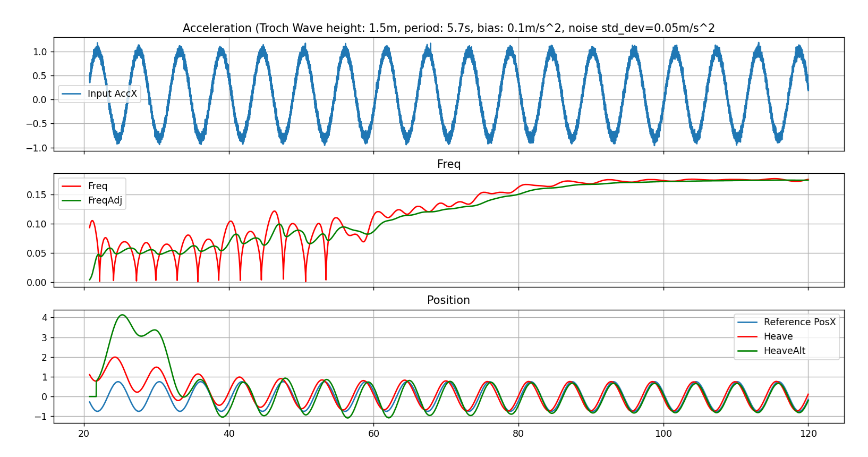Click x-axis tick label 60
868x457 pixels.
pyautogui.click(x=373, y=434)
